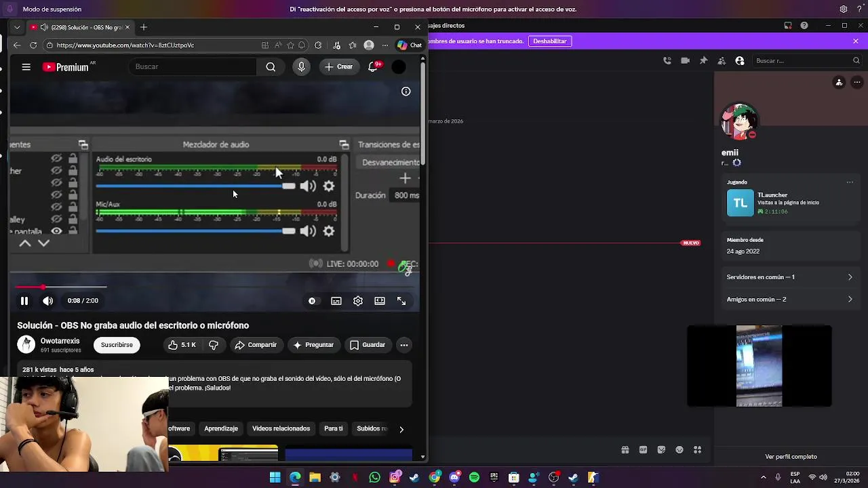Start YouTube voice search with the microphone

[302, 66]
